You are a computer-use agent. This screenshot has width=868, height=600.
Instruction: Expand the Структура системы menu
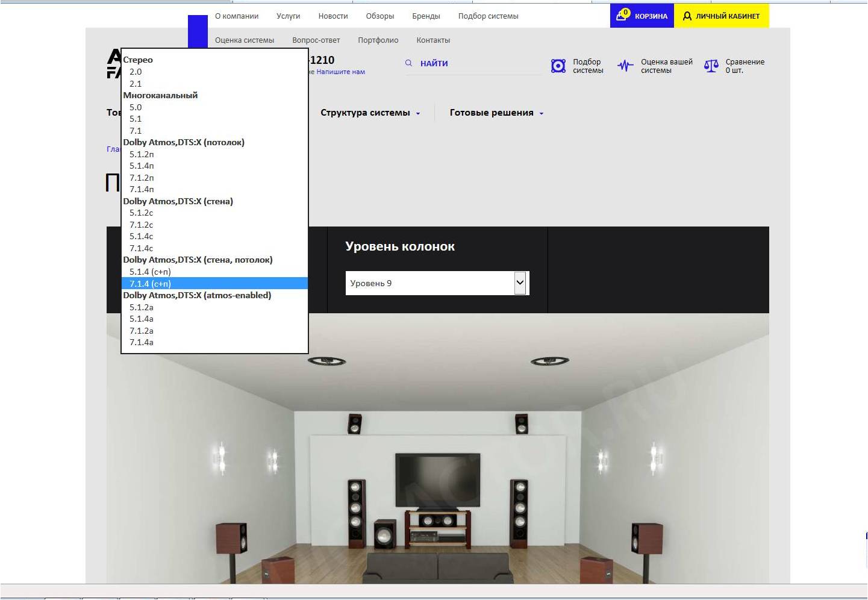(370, 113)
